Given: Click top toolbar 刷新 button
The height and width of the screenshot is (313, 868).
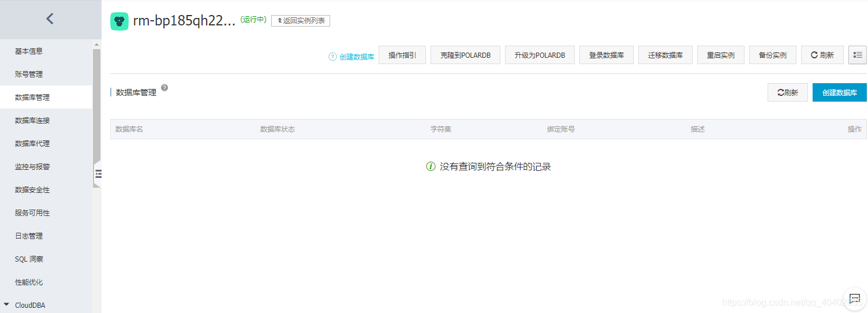Looking at the screenshot, I should coord(822,55).
